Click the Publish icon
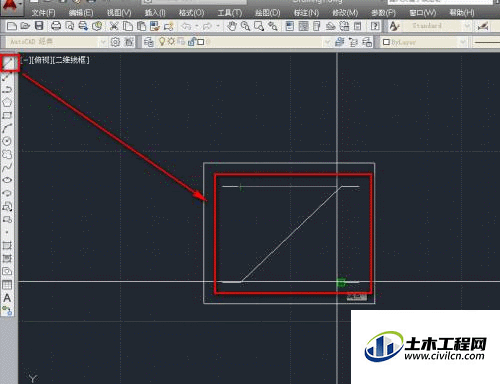 click(x=83, y=26)
